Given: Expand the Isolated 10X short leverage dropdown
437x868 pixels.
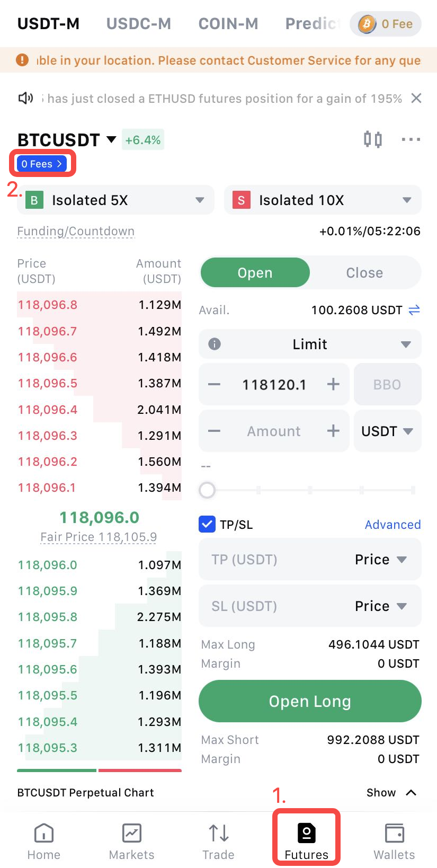Looking at the screenshot, I should pyautogui.click(x=323, y=200).
